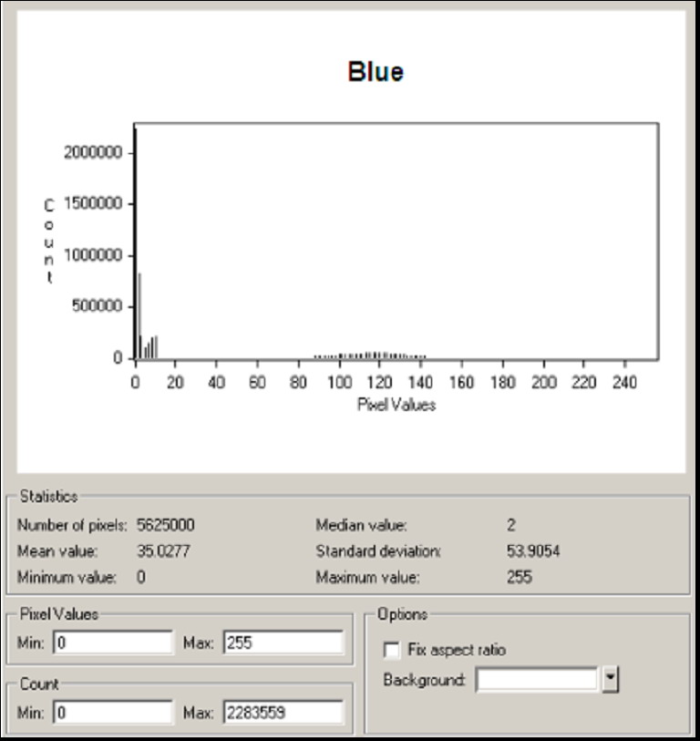
Task: Click the Minimum value statistic label
Action: click(x=67, y=577)
